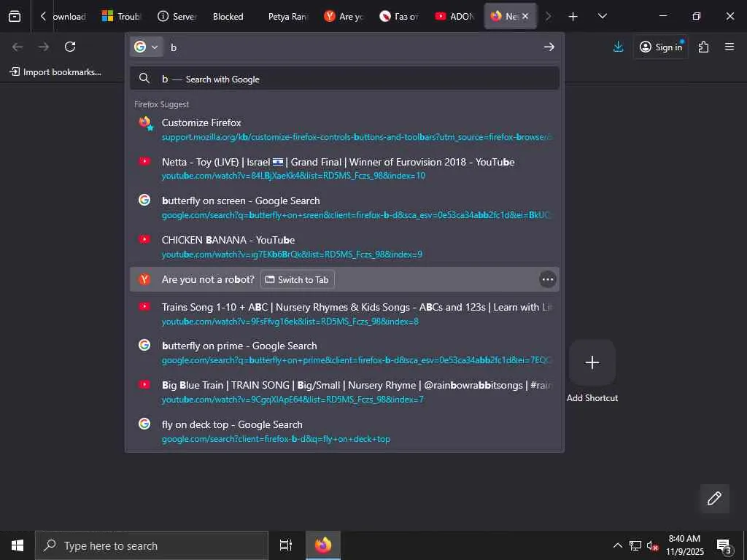This screenshot has width=747, height=560.
Task: Open butterfly on prime Google Search suggestion
Action: tap(344, 353)
